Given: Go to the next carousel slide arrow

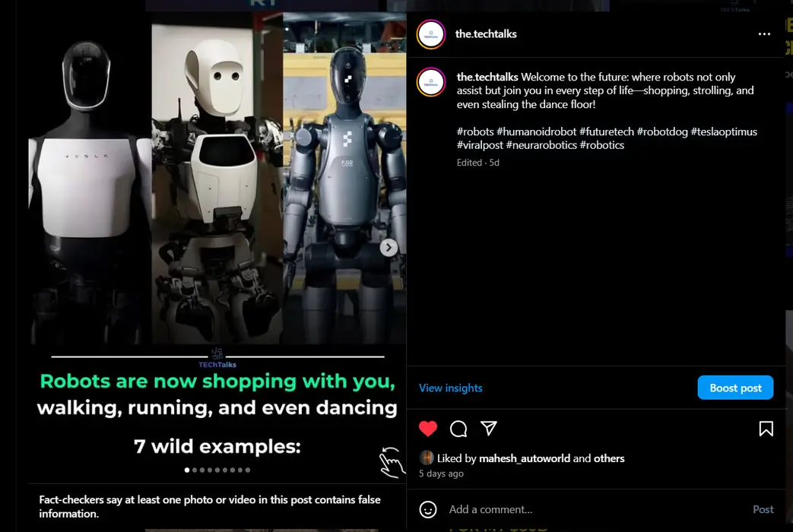Looking at the screenshot, I should tap(389, 247).
